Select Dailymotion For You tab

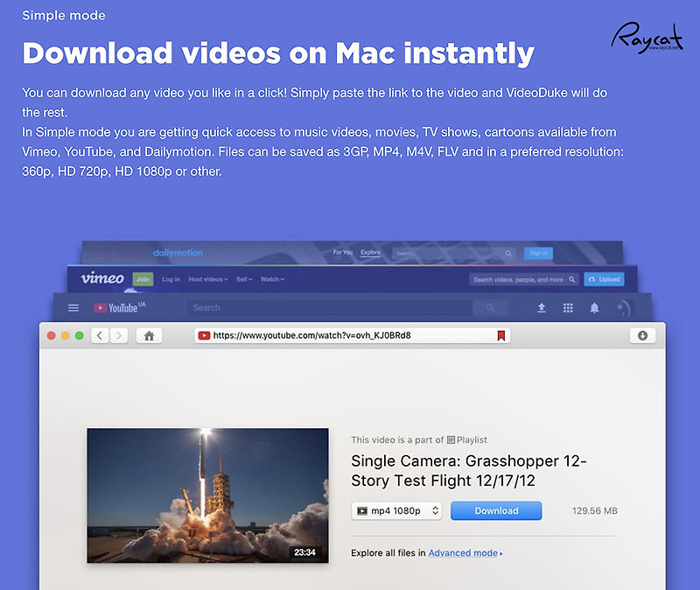coord(343,252)
